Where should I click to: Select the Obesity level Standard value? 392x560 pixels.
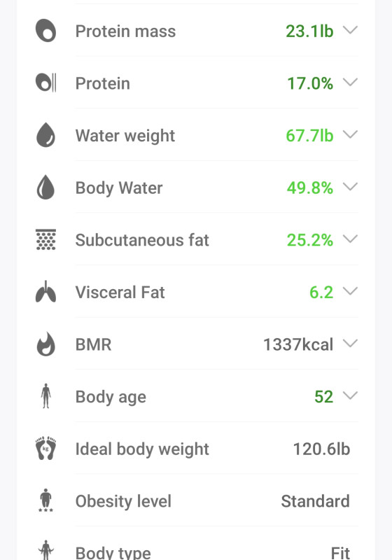tap(315, 501)
